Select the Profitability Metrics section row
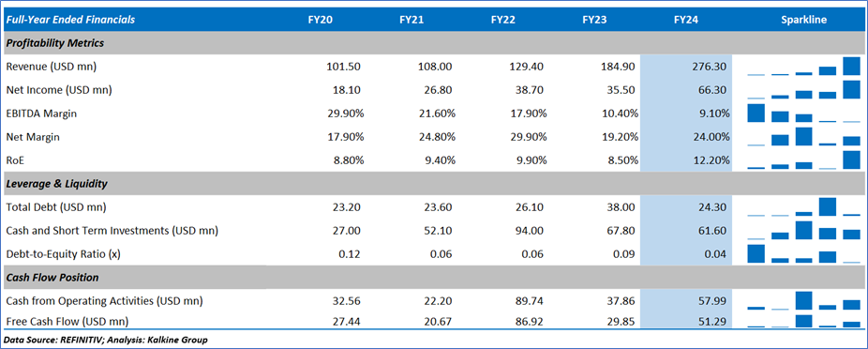This screenshot has height=349, width=868. point(433,42)
